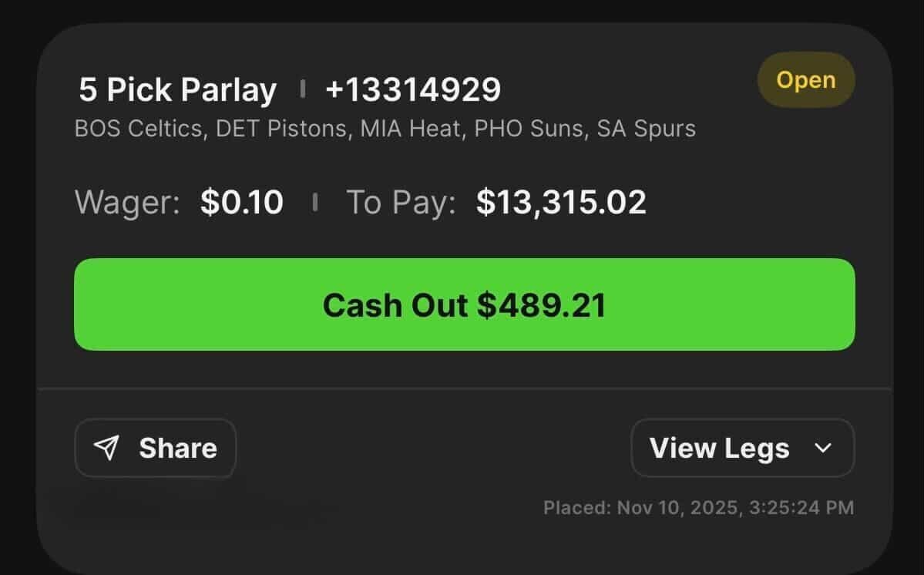The width and height of the screenshot is (924, 575).
Task: Click the chevron arrow beside View Legs
Action: coord(823,448)
